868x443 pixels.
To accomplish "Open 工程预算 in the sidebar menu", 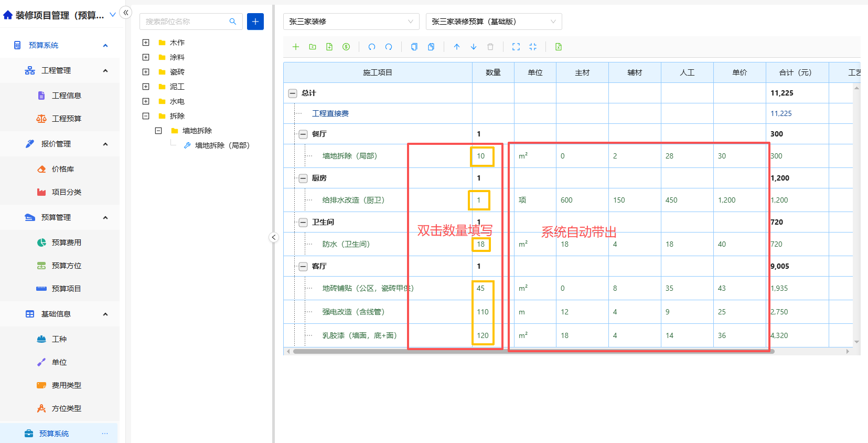I will pos(67,119).
